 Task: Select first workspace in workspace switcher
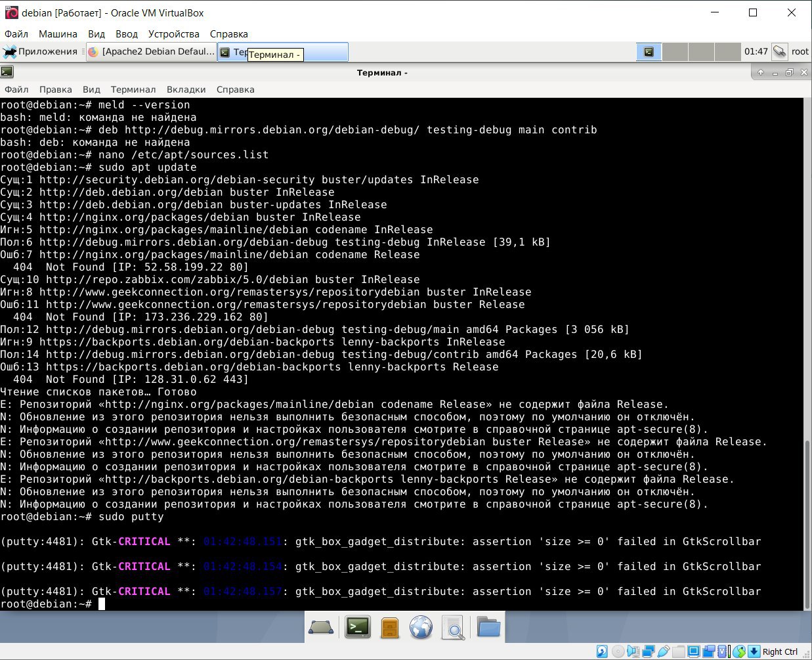(649, 52)
